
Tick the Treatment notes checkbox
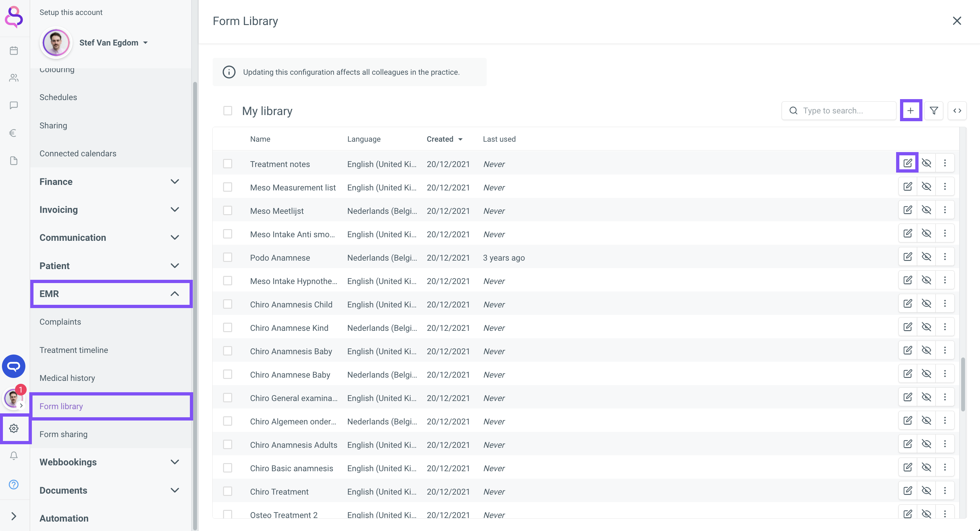tap(228, 163)
